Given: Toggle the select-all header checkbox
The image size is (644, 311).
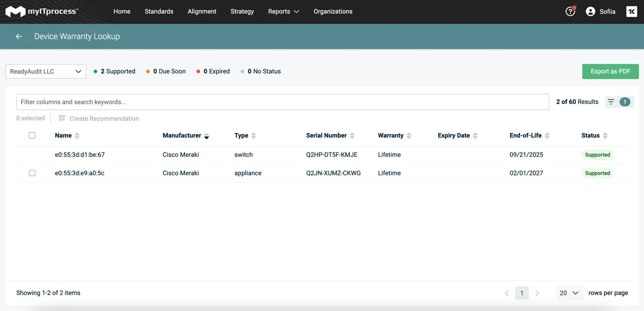Looking at the screenshot, I should pyautogui.click(x=32, y=135).
